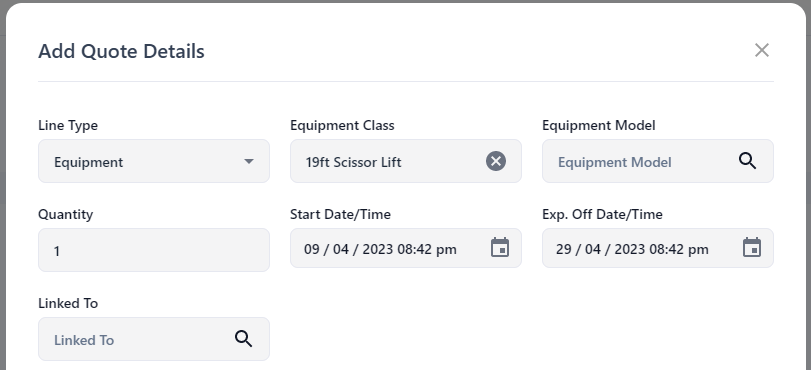Expand the Line Type dropdown arrow

click(x=249, y=161)
